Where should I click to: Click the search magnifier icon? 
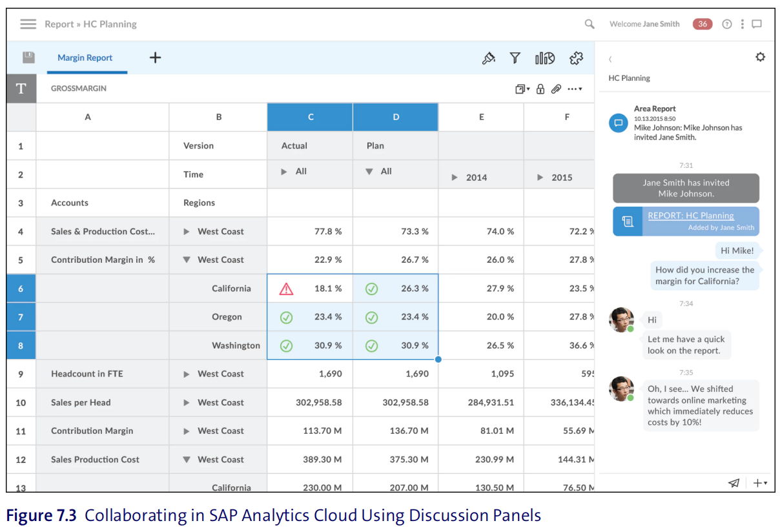[590, 24]
